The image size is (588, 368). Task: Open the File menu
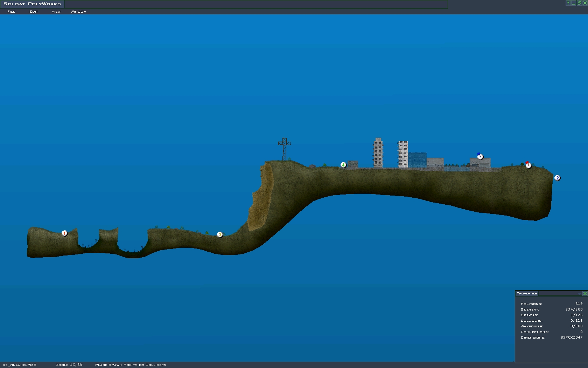coord(11,12)
